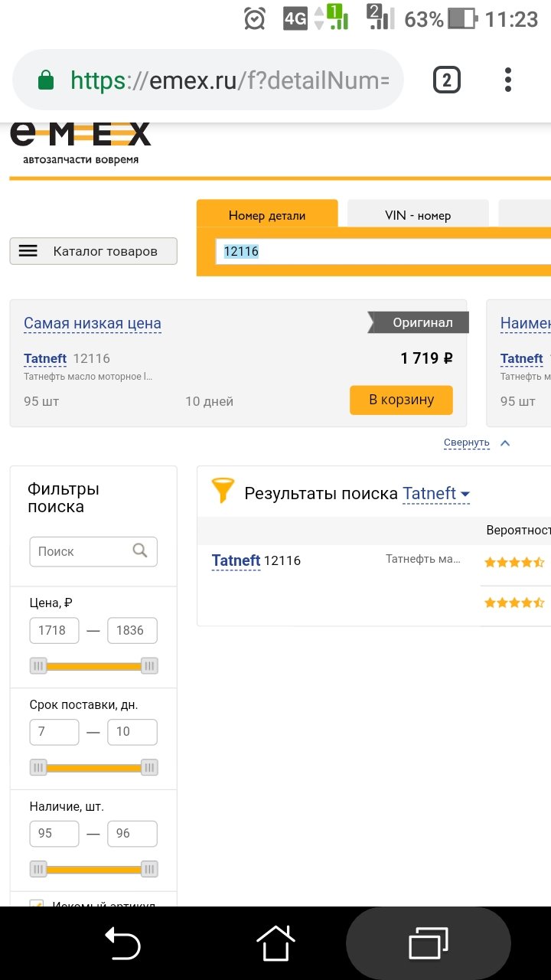
Task: Click the magnifier icon in filter search
Action: 140,550
